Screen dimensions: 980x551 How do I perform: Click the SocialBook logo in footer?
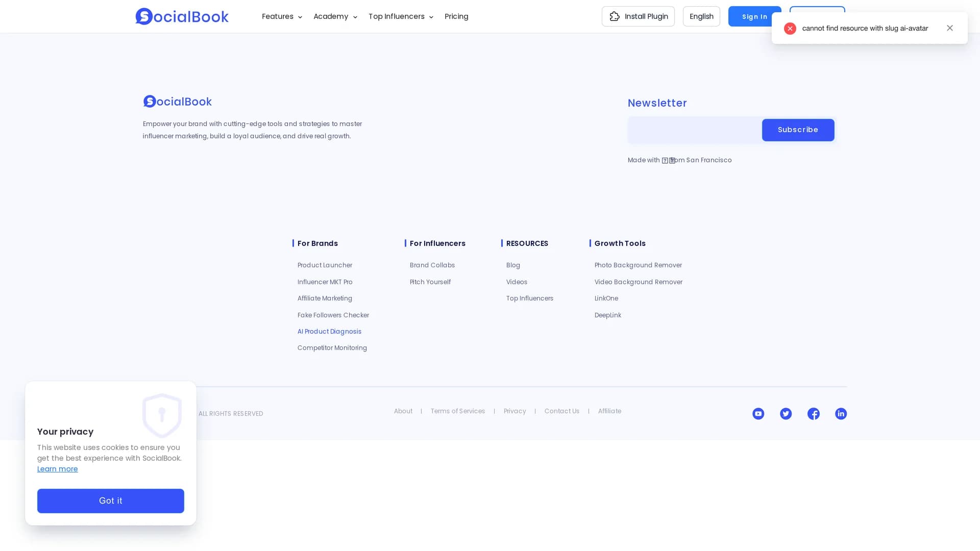(177, 102)
